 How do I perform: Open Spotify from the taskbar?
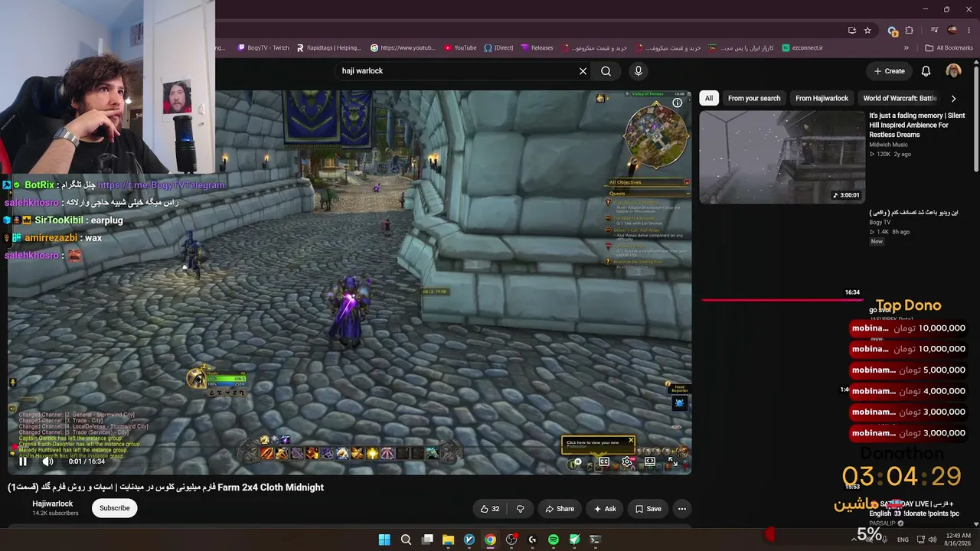pyautogui.click(x=554, y=540)
